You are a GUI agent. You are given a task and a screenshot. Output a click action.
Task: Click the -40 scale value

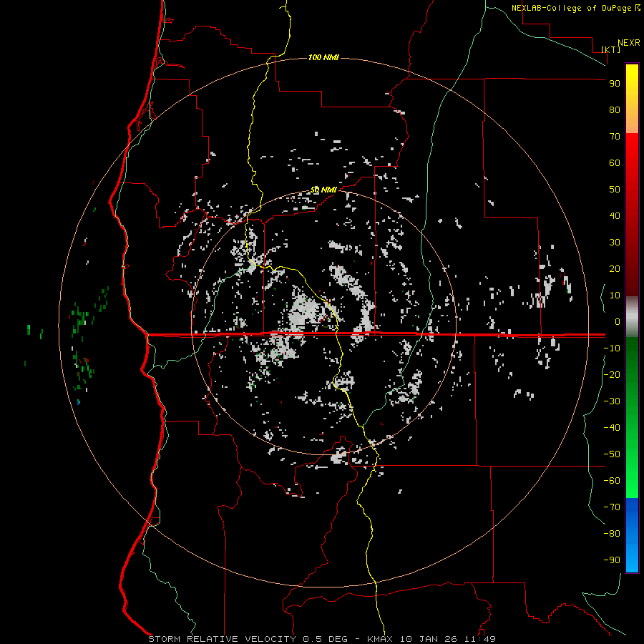tap(612, 428)
